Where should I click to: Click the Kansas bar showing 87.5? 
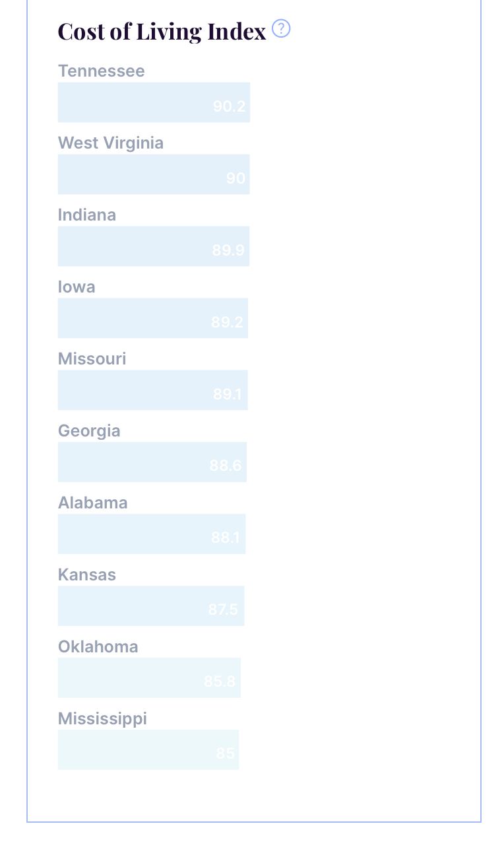coord(151,606)
